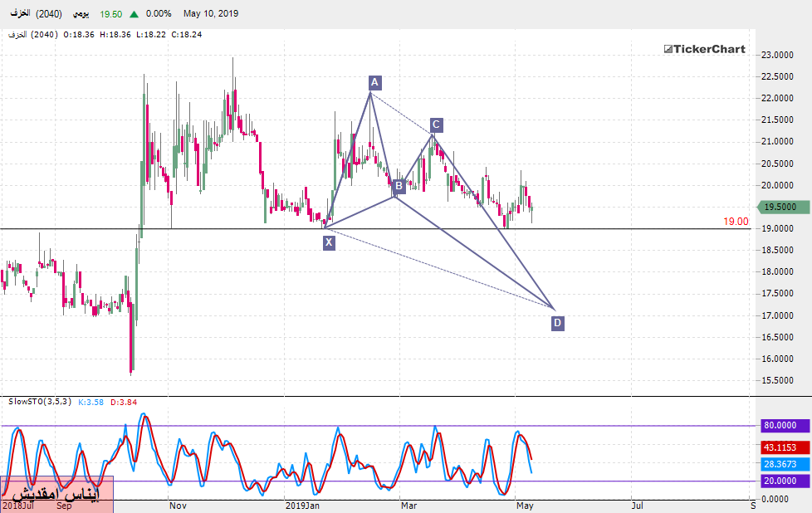The height and width of the screenshot is (513, 812).
Task: Select the pattern point C marker
Action: 436,125
